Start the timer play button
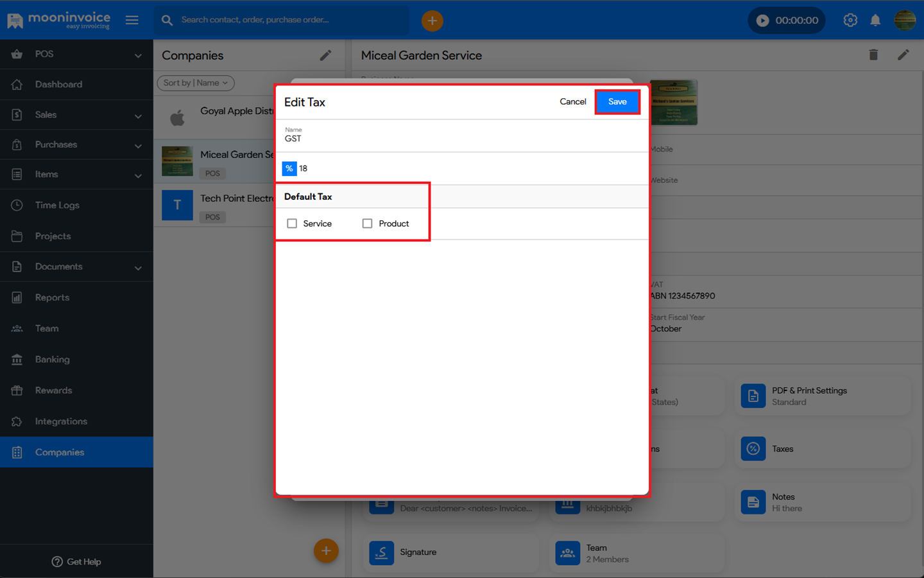Viewport: 924px width, 578px height. click(762, 21)
